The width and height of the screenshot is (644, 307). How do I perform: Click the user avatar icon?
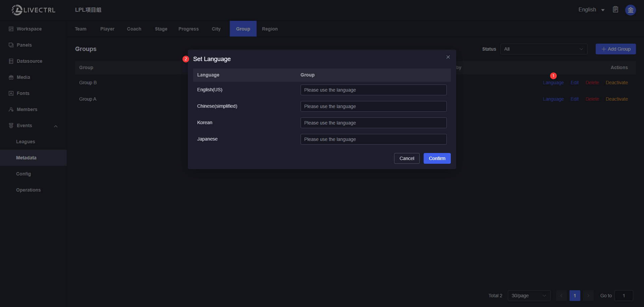pyautogui.click(x=630, y=10)
